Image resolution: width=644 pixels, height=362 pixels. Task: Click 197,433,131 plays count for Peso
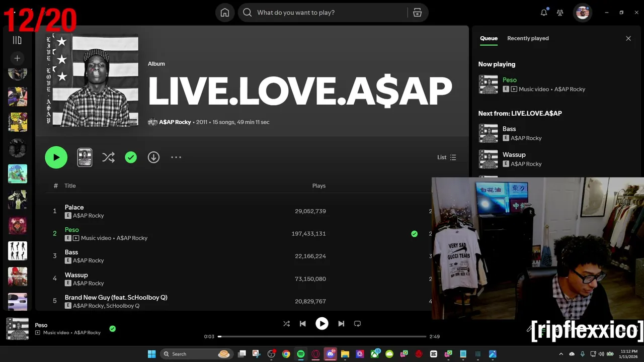[x=308, y=234]
